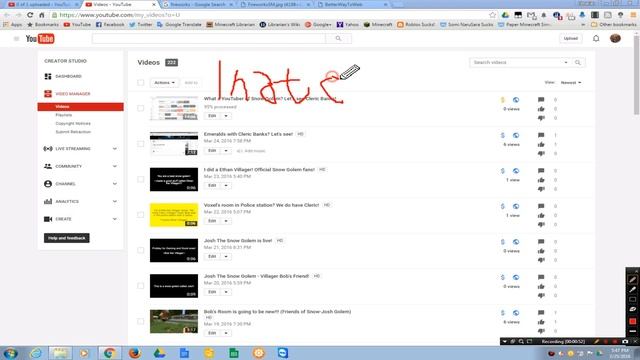Select Playlists under Video Manager

click(x=64, y=115)
